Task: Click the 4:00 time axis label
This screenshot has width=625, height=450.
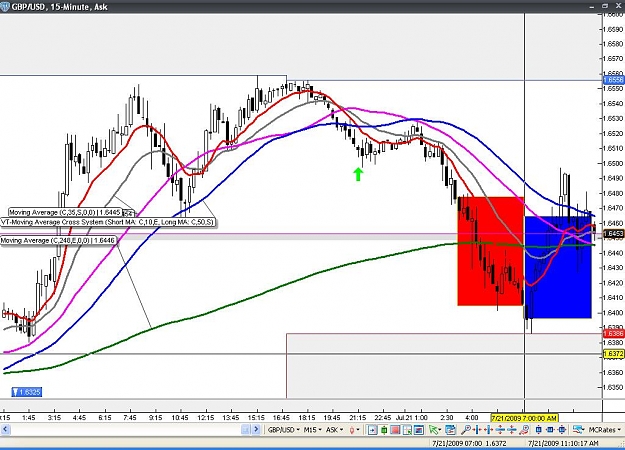Action: point(472,418)
